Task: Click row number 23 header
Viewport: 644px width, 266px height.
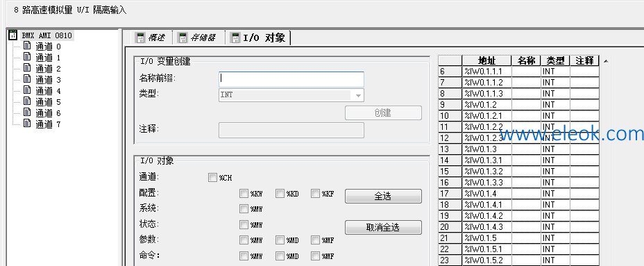Action: (450, 260)
